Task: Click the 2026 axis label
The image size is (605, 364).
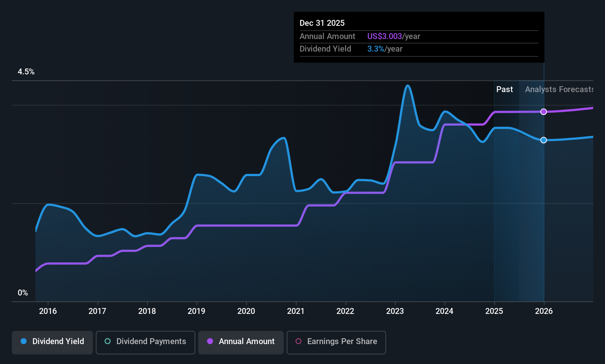Action: 544,311
